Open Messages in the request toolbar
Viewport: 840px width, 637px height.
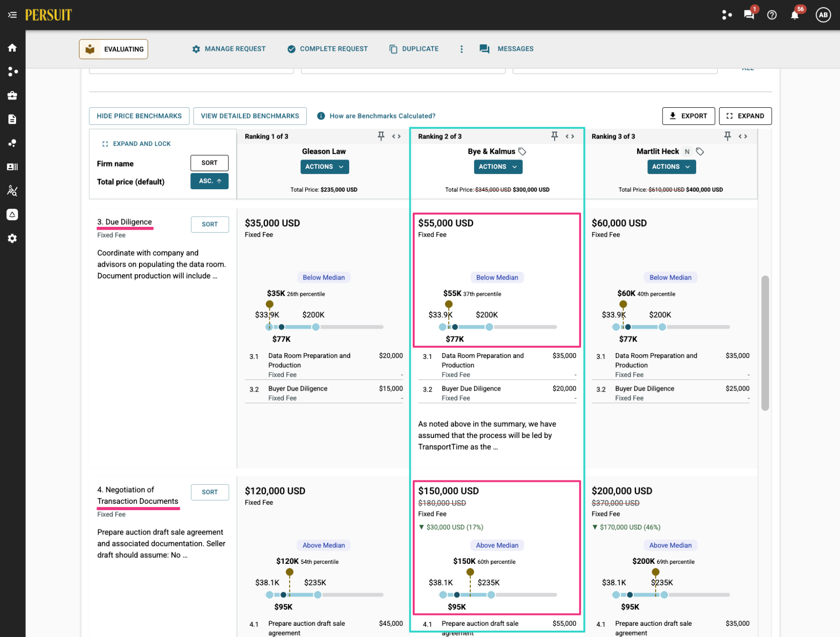506,49
